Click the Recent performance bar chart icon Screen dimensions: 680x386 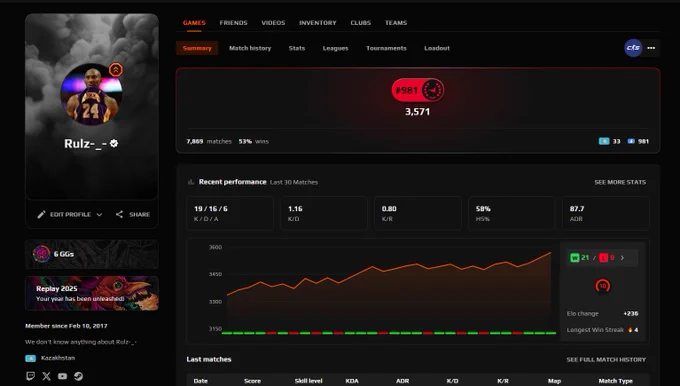(191, 182)
